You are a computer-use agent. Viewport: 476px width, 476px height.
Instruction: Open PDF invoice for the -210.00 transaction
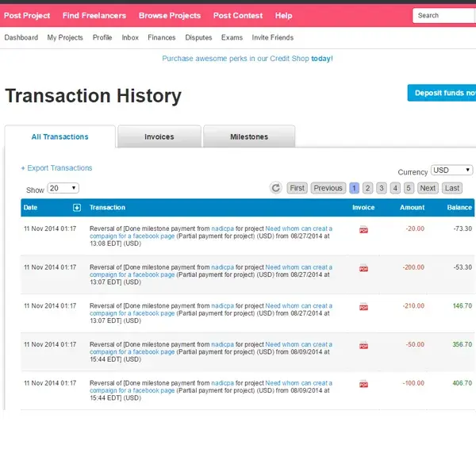(x=364, y=307)
